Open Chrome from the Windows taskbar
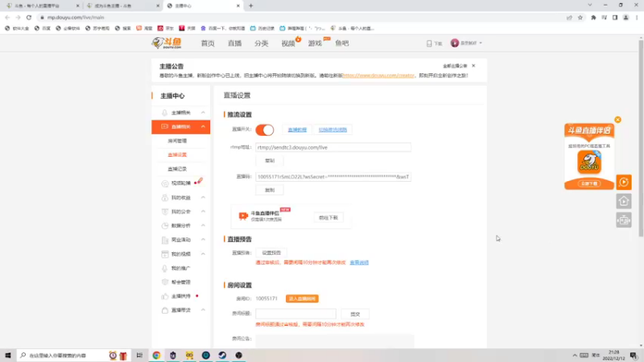Viewport: 644px width, 362px height. coord(156,356)
